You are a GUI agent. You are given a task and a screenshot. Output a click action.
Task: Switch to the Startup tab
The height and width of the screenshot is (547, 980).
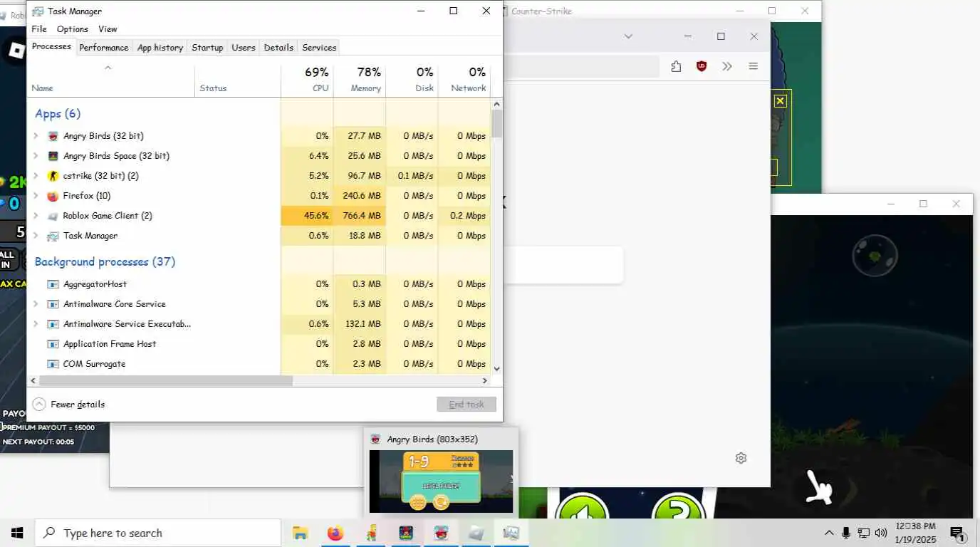click(207, 48)
